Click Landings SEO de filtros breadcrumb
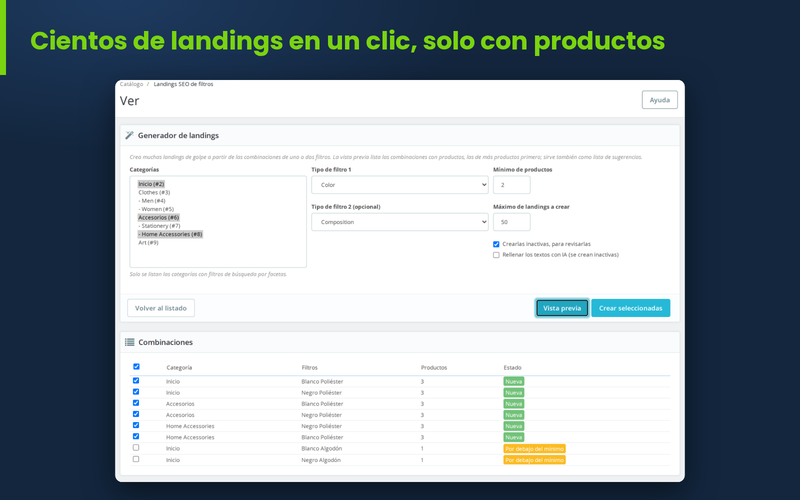Image resolution: width=800 pixels, height=500 pixels. point(183,84)
